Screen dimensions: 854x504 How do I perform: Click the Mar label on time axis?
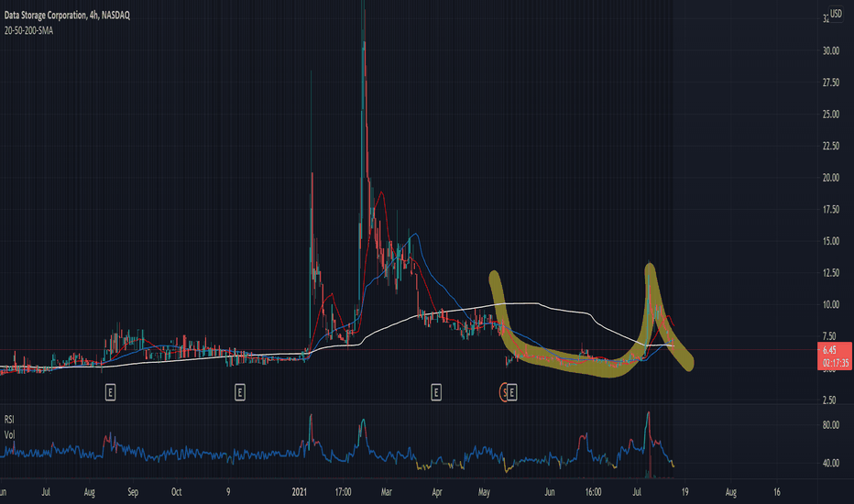click(x=386, y=492)
